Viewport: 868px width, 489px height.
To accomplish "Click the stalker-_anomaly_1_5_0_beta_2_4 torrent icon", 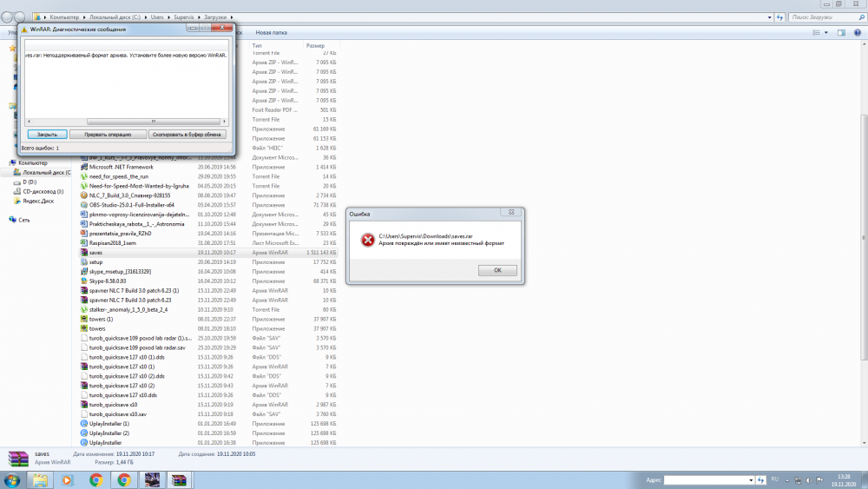I will pyautogui.click(x=84, y=309).
